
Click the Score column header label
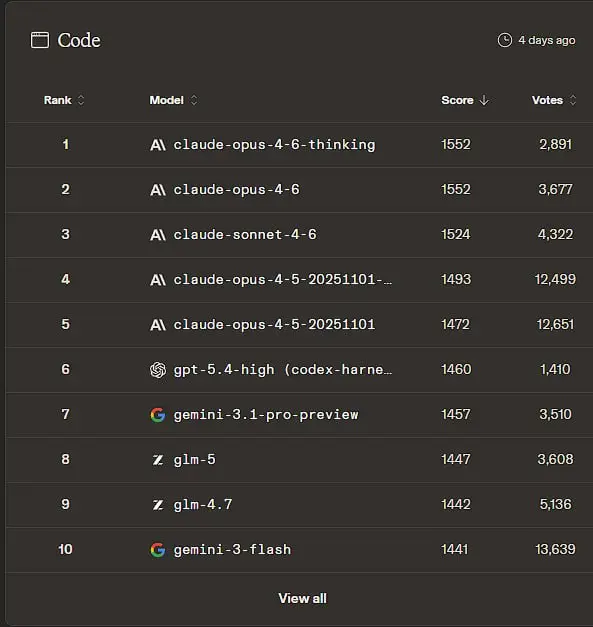(x=457, y=100)
